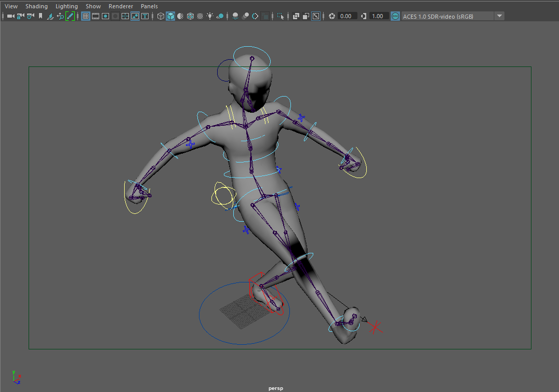Switch to Wireframe display cube icon
Image resolution: width=559 pixels, height=392 pixels.
point(161,16)
